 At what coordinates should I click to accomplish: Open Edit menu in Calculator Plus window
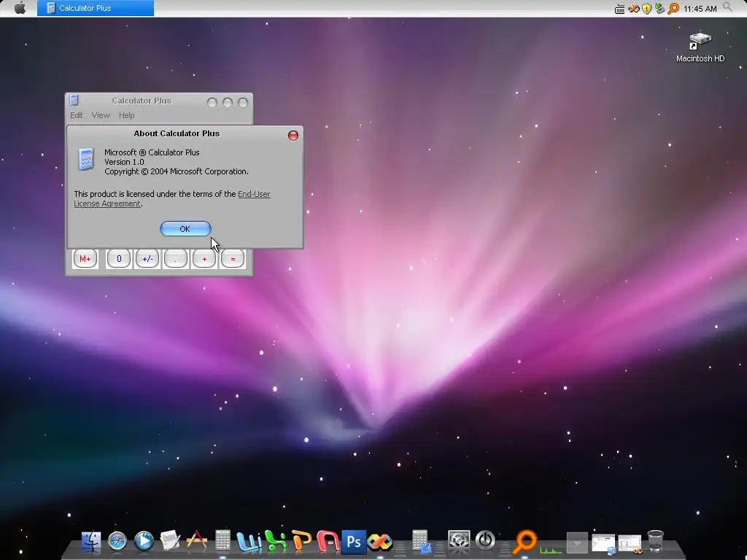(76, 115)
